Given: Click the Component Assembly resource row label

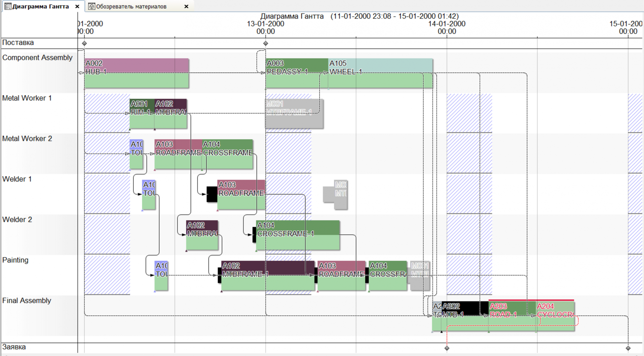Looking at the screenshot, I should pyautogui.click(x=37, y=58).
